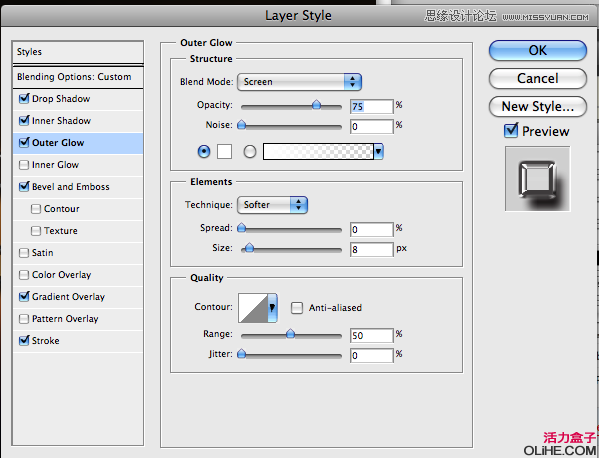This screenshot has width=599, height=458.
Task: Select the solid color radio button
Action: [204, 152]
